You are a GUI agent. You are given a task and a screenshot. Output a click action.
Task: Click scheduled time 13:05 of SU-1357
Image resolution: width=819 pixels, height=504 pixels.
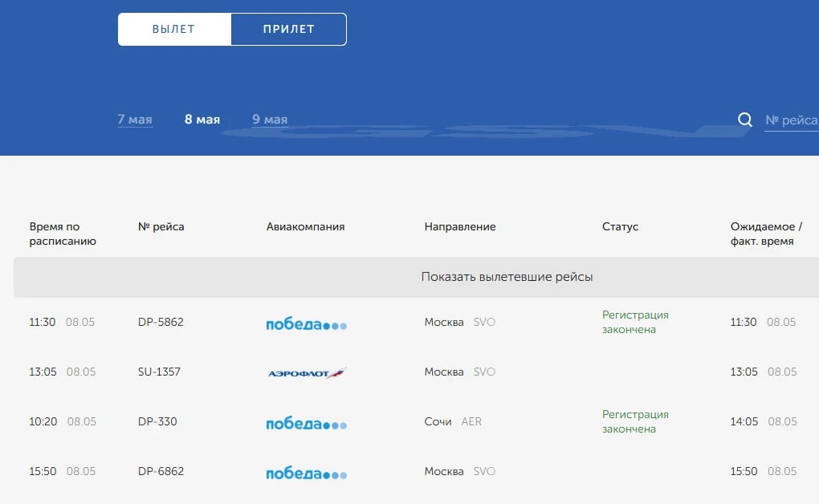tap(43, 372)
